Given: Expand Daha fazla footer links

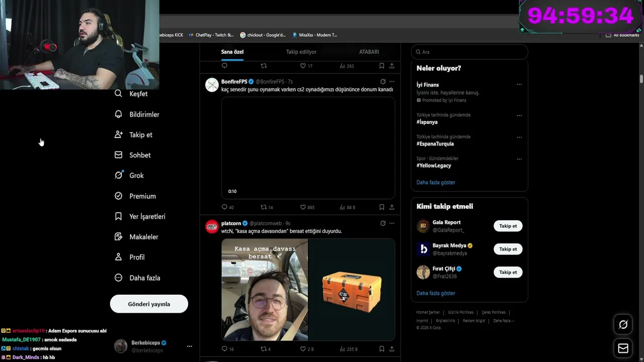Looking at the screenshot, I should [503, 321].
